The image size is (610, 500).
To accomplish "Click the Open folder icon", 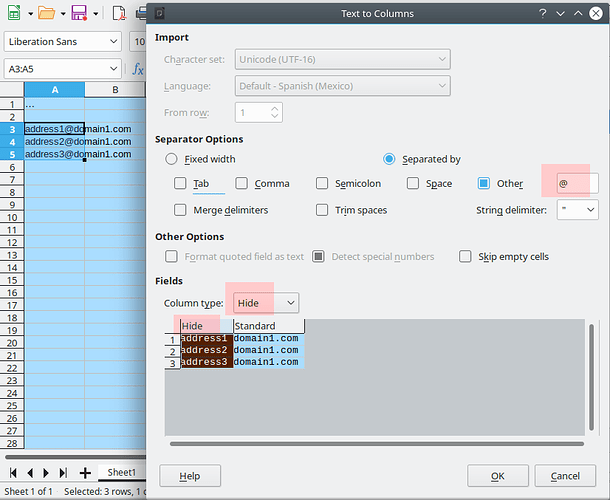I will pyautogui.click(x=46, y=13).
